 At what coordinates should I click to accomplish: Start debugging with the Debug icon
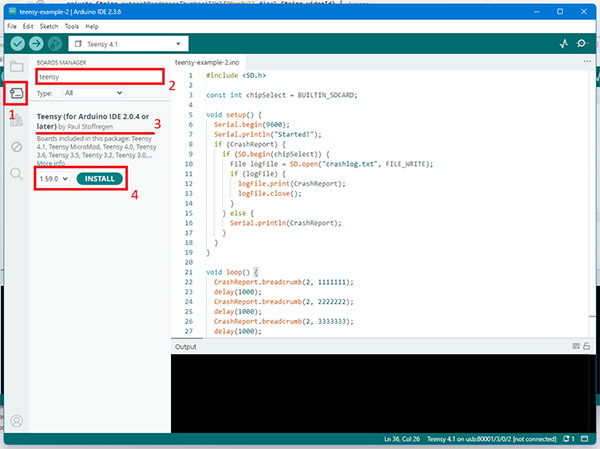pyautogui.click(x=57, y=44)
